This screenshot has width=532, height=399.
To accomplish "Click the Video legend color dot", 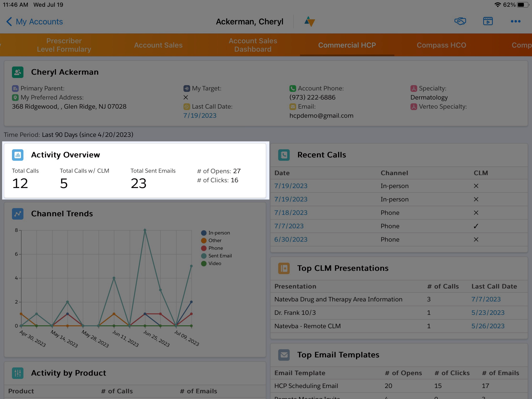I will click(x=204, y=264).
